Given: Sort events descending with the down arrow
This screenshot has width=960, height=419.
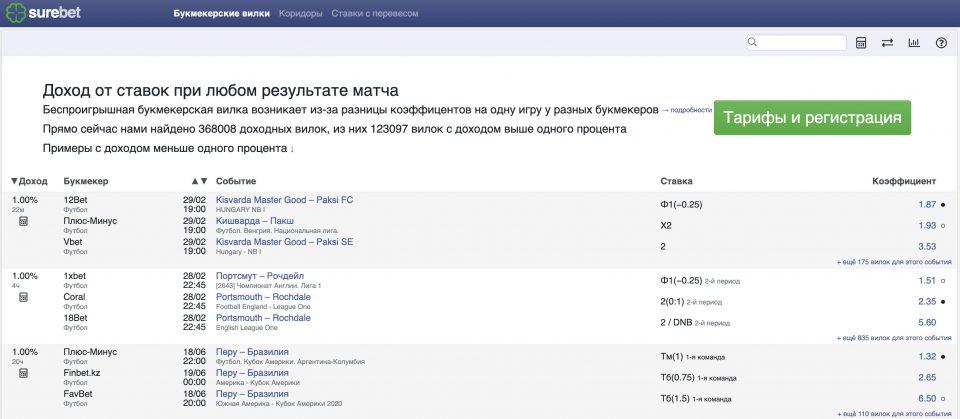Looking at the screenshot, I should [204, 181].
